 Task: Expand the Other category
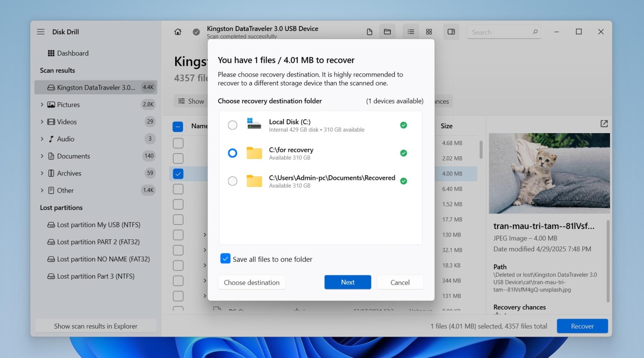42,191
